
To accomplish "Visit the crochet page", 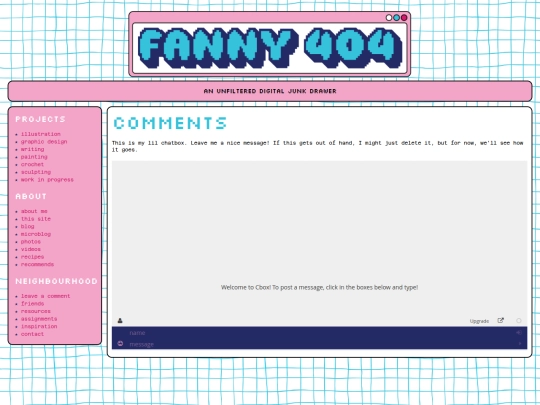I will (32, 164).
